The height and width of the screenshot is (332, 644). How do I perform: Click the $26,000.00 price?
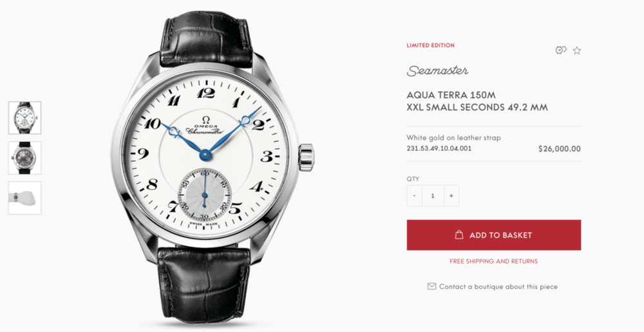click(x=560, y=149)
